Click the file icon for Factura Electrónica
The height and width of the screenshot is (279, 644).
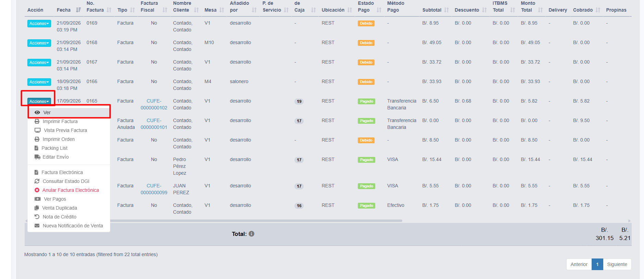coord(36,172)
